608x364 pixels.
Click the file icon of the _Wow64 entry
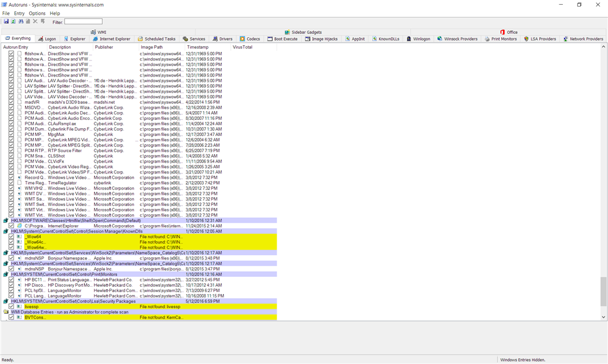[x=20, y=237]
